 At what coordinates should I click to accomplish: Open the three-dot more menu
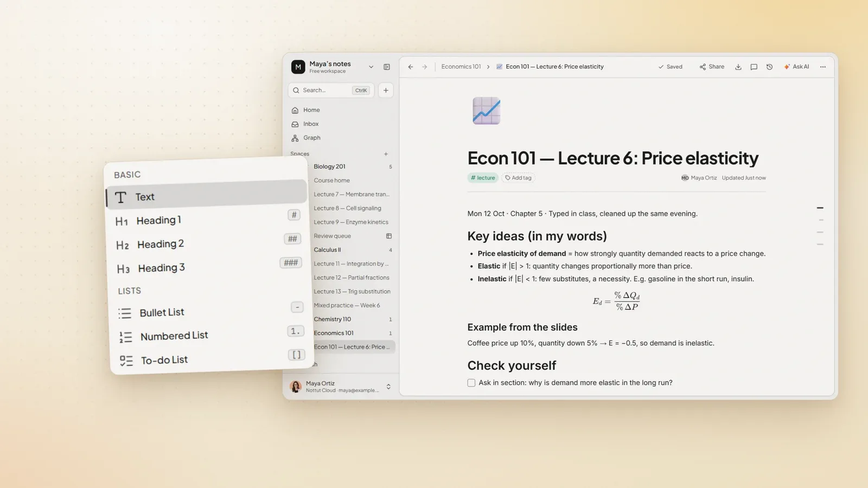(823, 67)
